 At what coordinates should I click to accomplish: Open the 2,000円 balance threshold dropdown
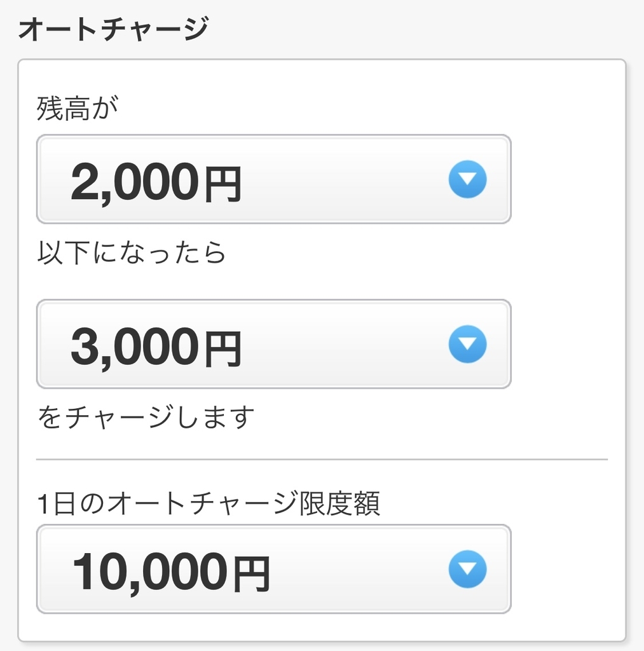[273, 179]
